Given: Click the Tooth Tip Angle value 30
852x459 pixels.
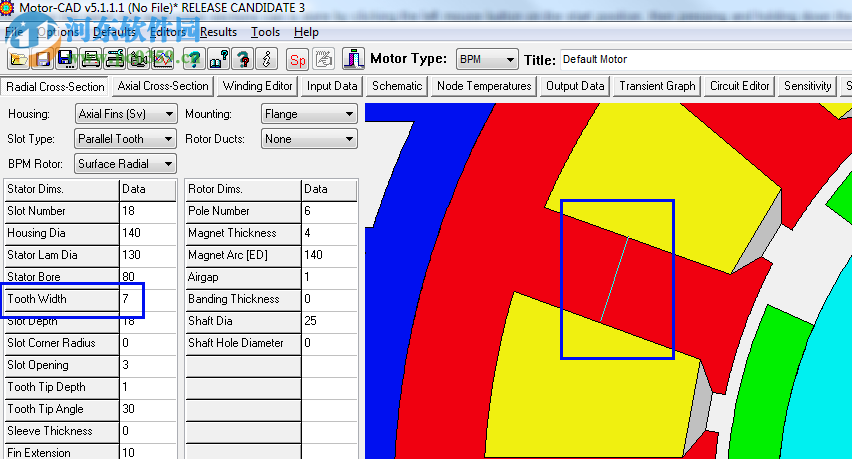Looking at the screenshot, I should click(147, 409).
